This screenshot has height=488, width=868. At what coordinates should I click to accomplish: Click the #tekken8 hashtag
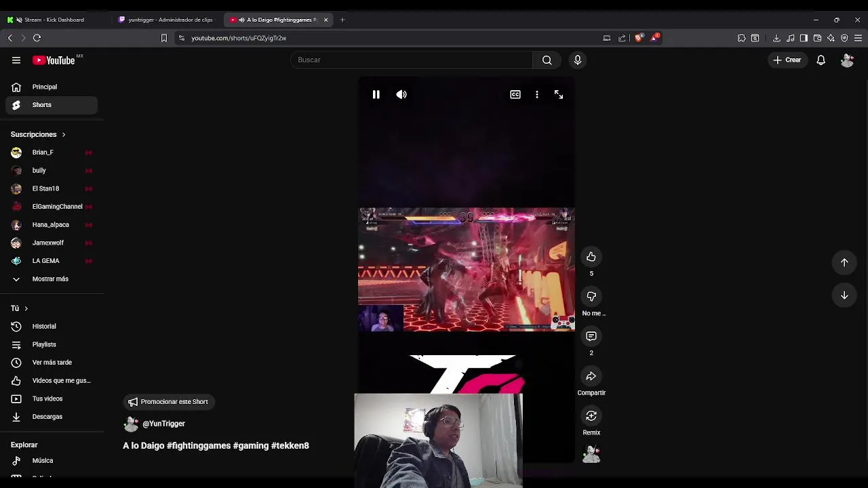click(x=290, y=446)
